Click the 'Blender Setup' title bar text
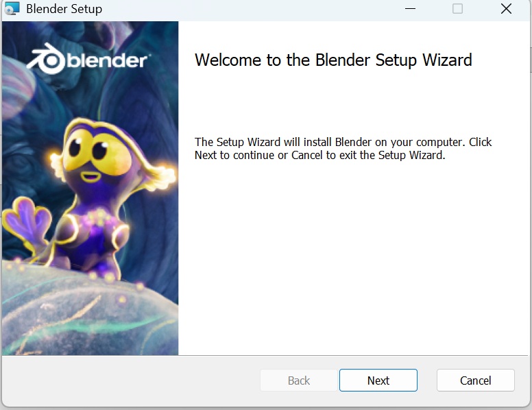The width and height of the screenshot is (532, 410). [64, 9]
